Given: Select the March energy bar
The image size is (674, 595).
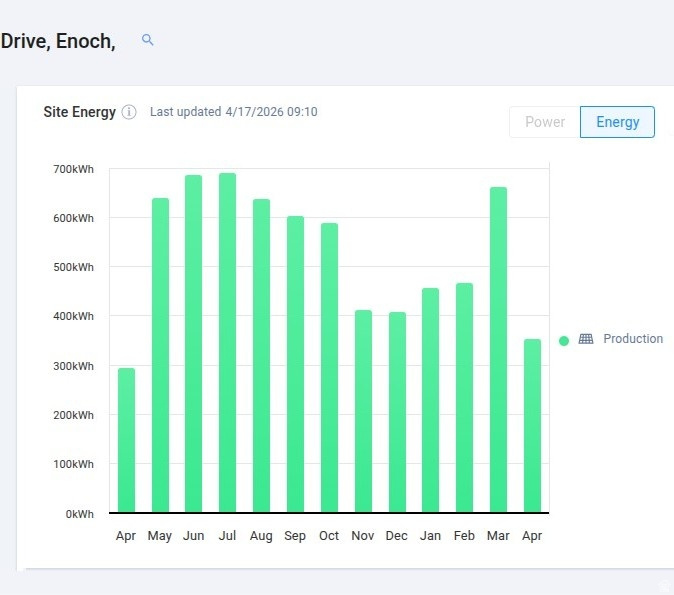Looking at the screenshot, I should tap(498, 349).
